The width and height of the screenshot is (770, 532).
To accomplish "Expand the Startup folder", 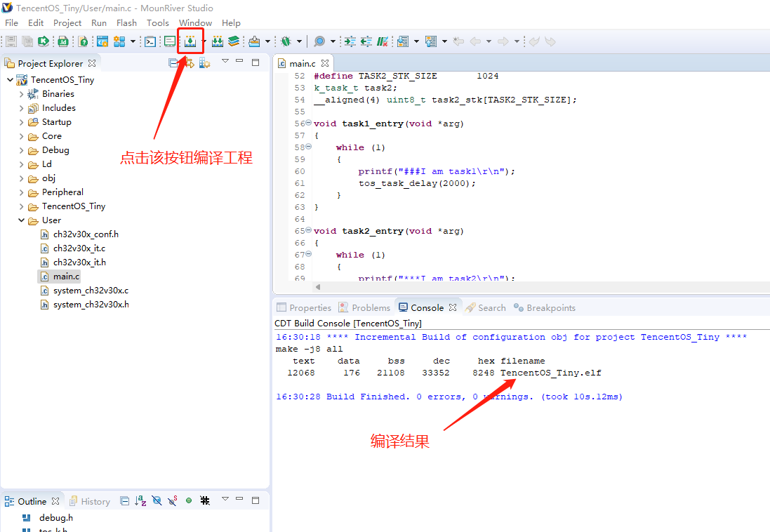I will tap(21, 122).
